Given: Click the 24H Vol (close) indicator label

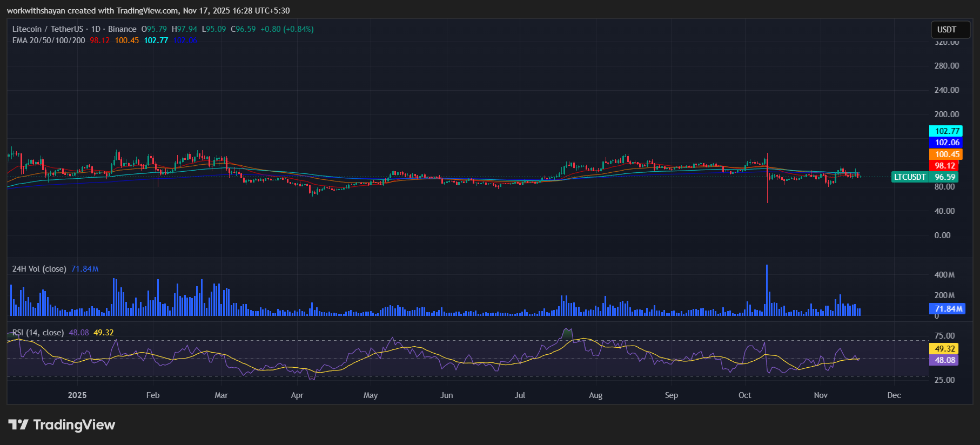Looking at the screenshot, I should tap(39, 269).
